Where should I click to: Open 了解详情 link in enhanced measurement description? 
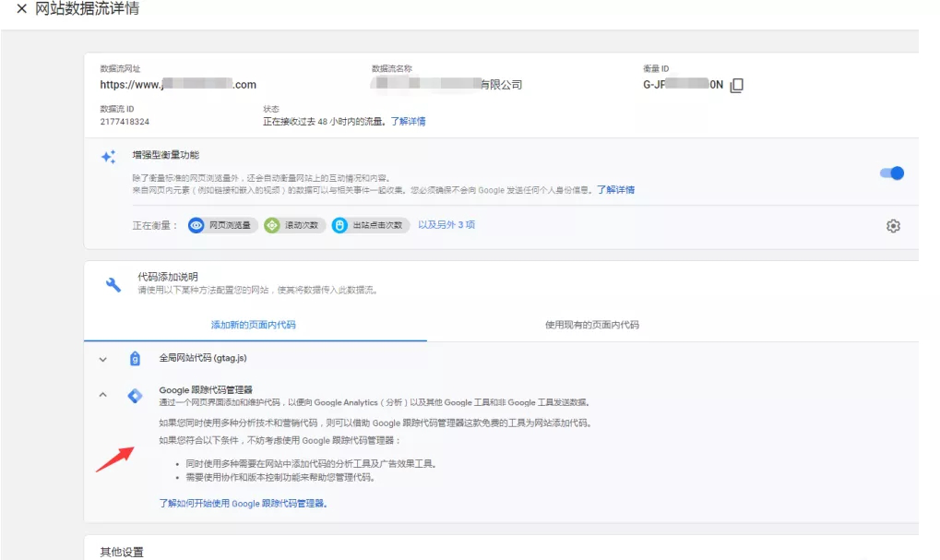[x=615, y=190]
